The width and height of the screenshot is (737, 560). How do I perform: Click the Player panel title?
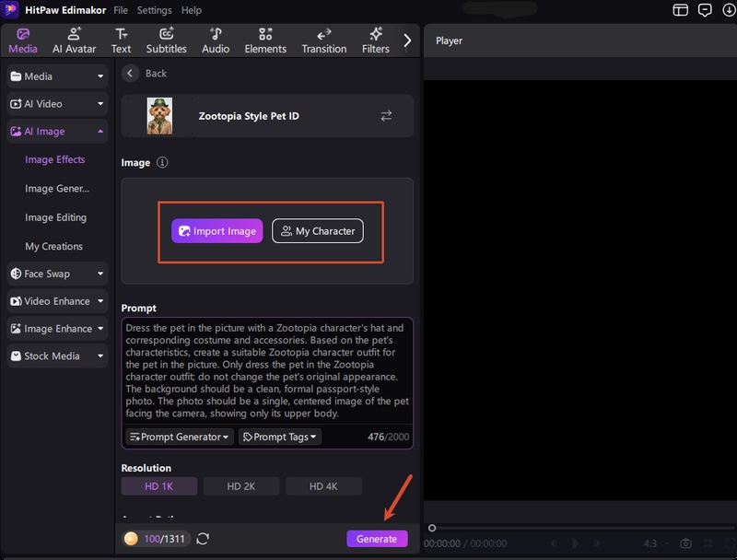click(449, 41)
